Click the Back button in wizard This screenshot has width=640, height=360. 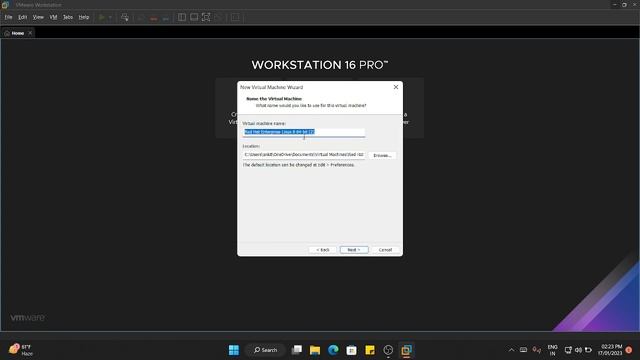click(322, 249)
